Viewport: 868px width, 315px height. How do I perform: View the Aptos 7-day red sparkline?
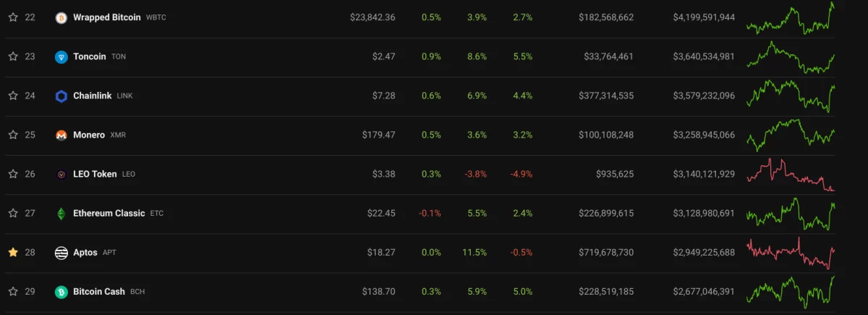coord(791,253)
